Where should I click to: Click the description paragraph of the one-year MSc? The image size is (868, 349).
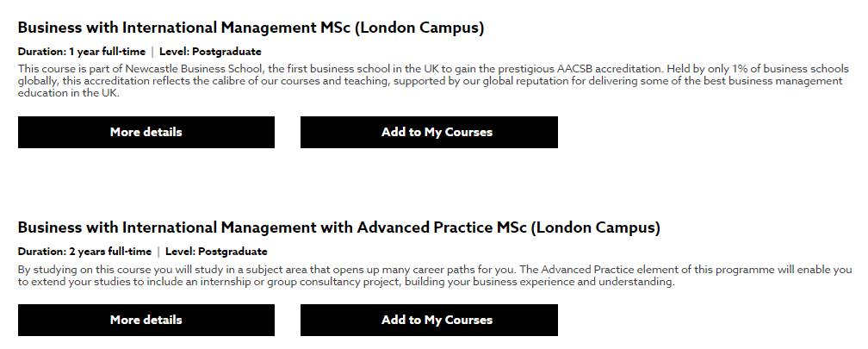(431, 81)
